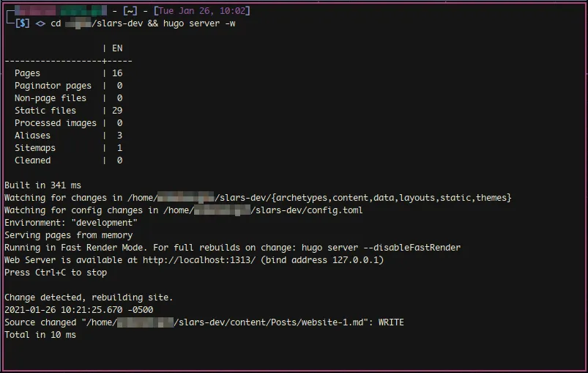Click the "--disableFastRender" flag text
The image size is (588, 373).
click(412, 248)
